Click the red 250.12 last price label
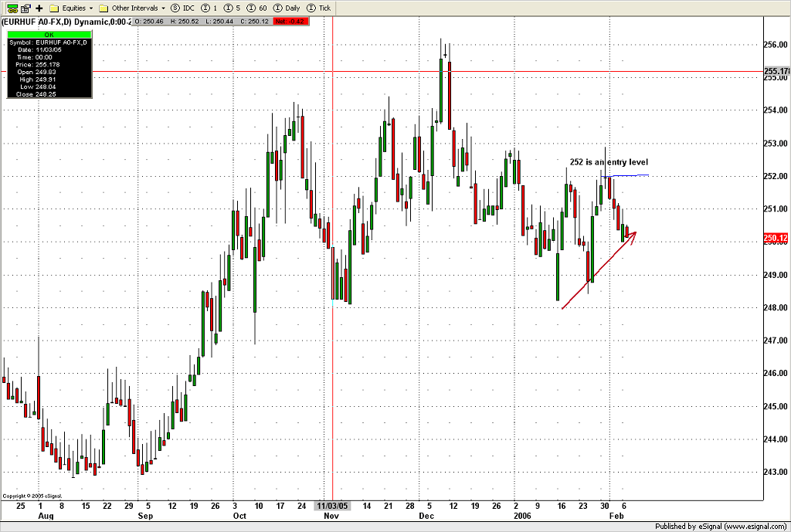 tap(775, 238)
